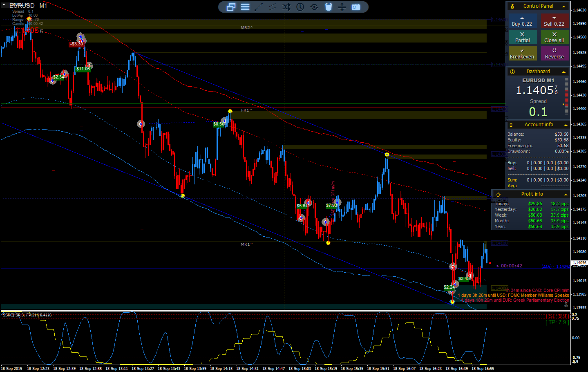The height and width of the screenshot is (372, 588).
Task: Click the FR1 level label
Action: (246, 110)
